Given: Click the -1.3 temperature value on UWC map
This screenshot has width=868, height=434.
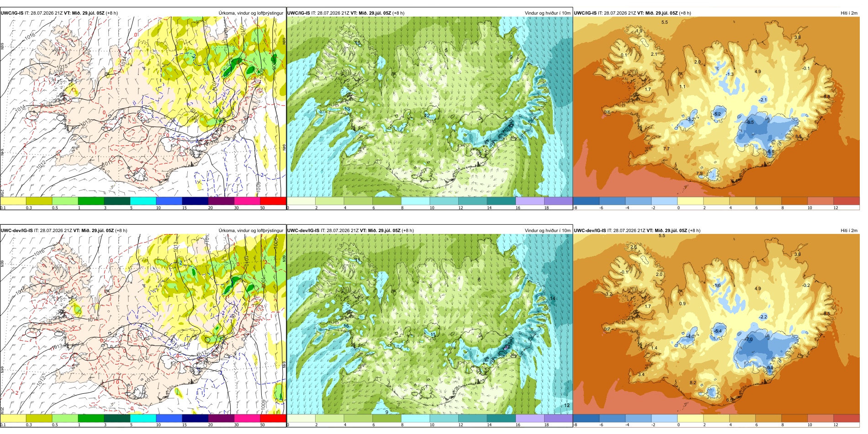Looking at the screenshot, I should pos(730,74).
